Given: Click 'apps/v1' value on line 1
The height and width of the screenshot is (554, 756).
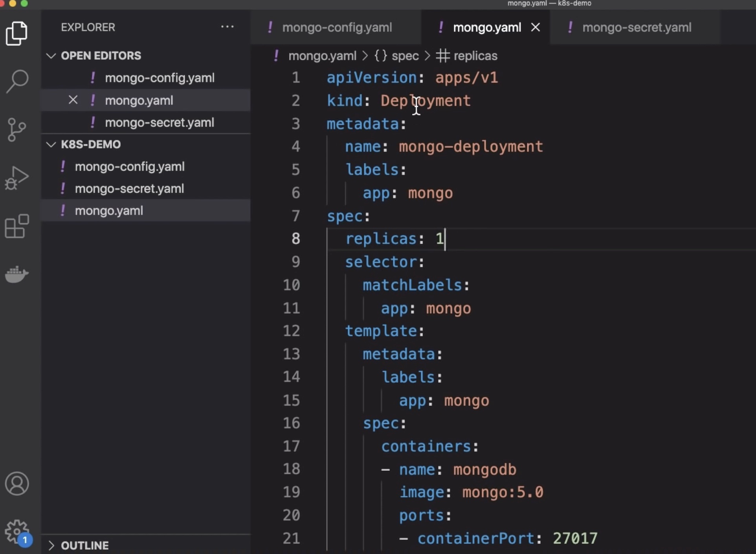Looking at the screenshot, I should coord(466,78).
